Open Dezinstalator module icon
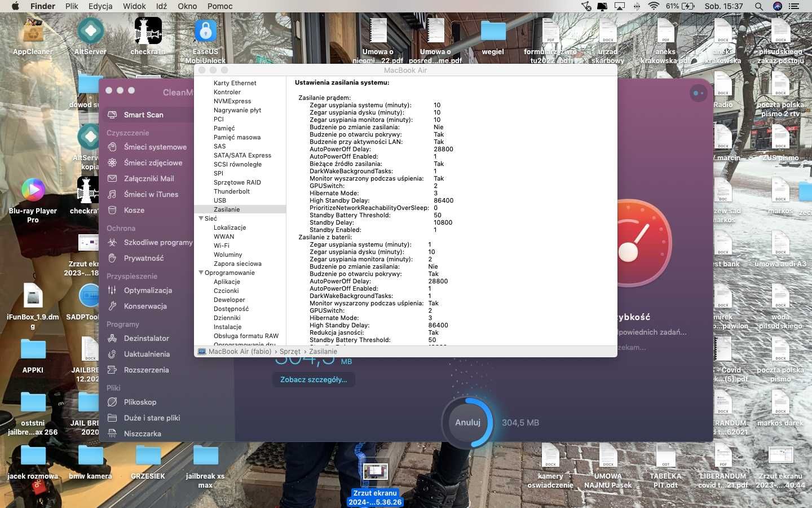This screenshot has height=508, width=812. 112,338
